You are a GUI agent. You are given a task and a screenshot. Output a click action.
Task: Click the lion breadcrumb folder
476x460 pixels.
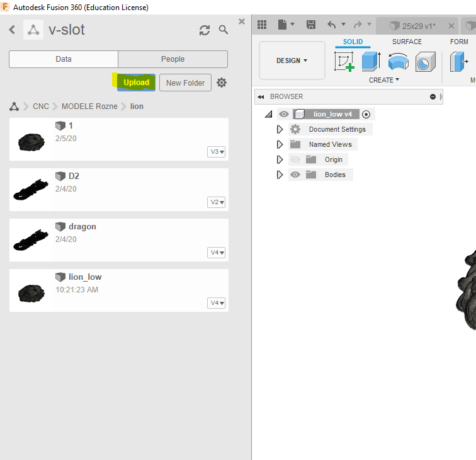pyautogui.click(x=137, y=106)
